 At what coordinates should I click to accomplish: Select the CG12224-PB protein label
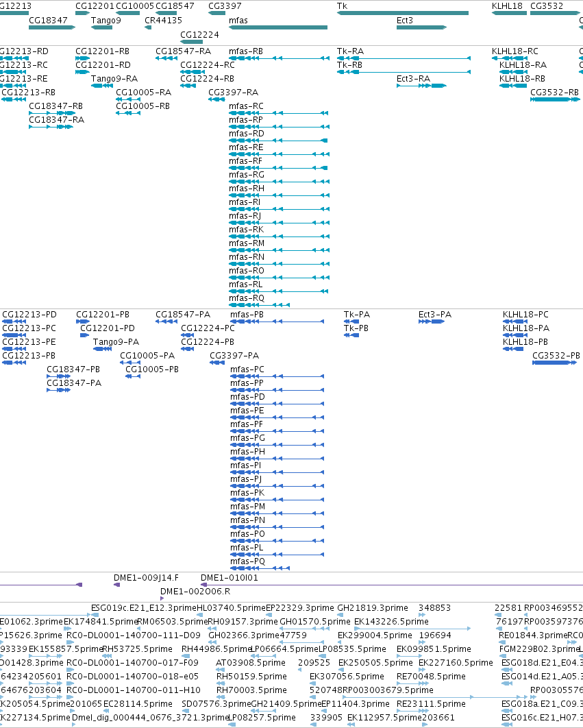pyautogui.click(x=208, y=342)
